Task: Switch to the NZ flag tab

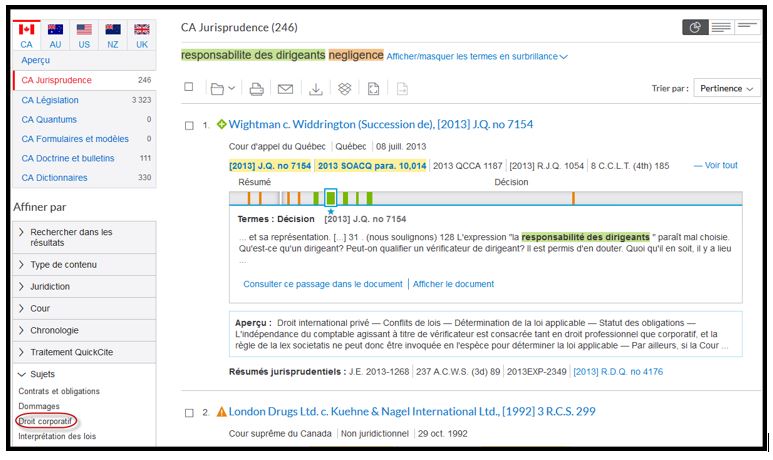Action: (x=113, y=35)
